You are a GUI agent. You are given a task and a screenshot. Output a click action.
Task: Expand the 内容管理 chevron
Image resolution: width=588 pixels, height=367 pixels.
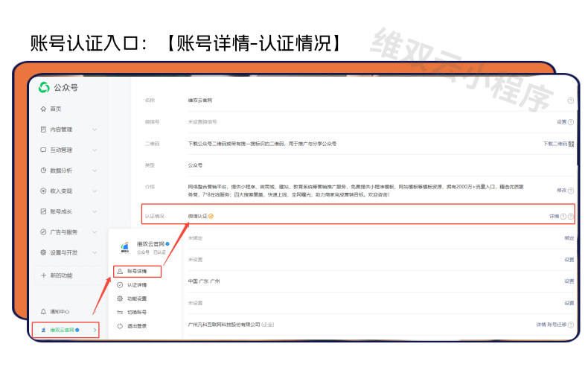[x=95, y=130]
